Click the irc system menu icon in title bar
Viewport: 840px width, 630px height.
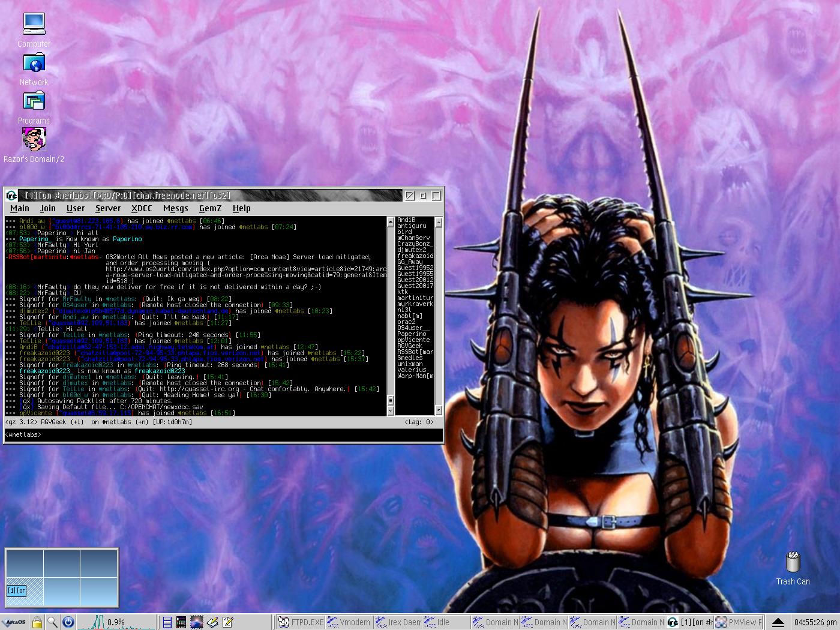(12, 195)
